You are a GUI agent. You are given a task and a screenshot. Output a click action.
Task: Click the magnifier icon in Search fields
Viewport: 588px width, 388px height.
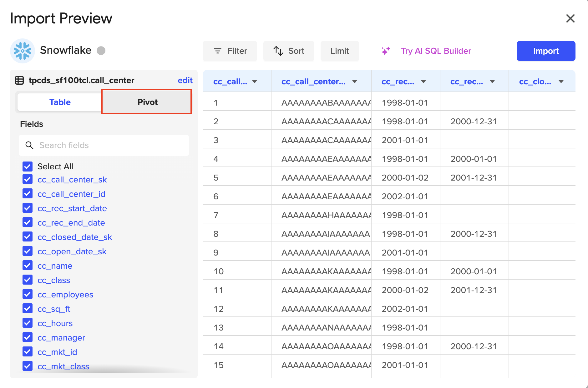pyautogui.click(x=29, y=145)
